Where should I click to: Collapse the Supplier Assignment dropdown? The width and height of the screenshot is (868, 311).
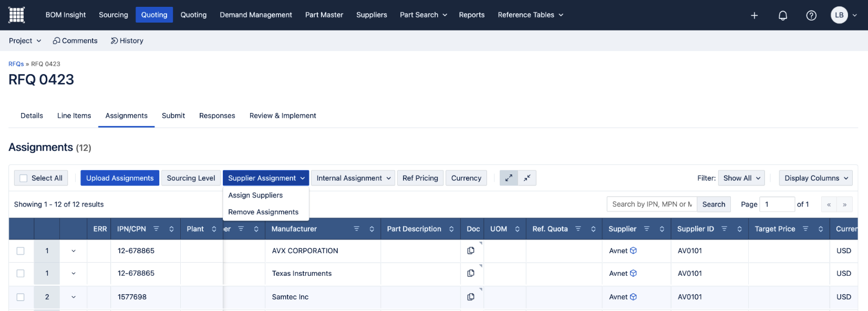pos(266,178)
